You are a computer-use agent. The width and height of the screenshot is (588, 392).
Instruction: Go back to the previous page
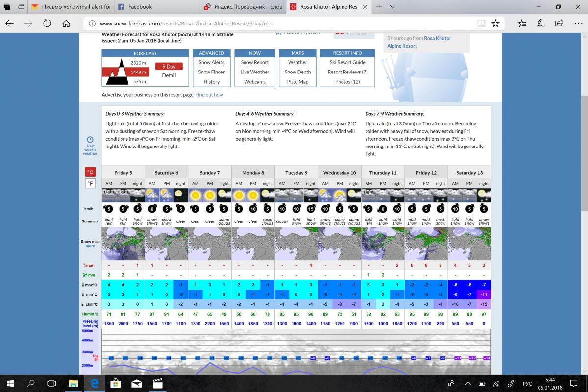point(10,23)
